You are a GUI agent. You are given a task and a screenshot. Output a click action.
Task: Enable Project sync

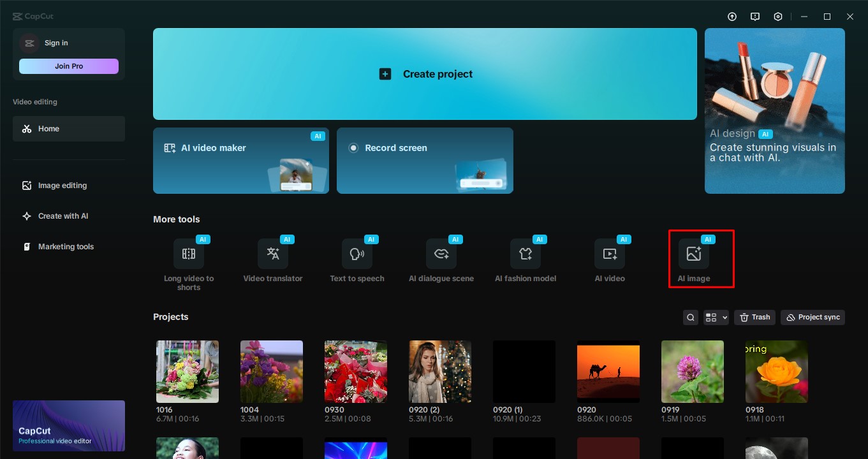tap(813, 317)
